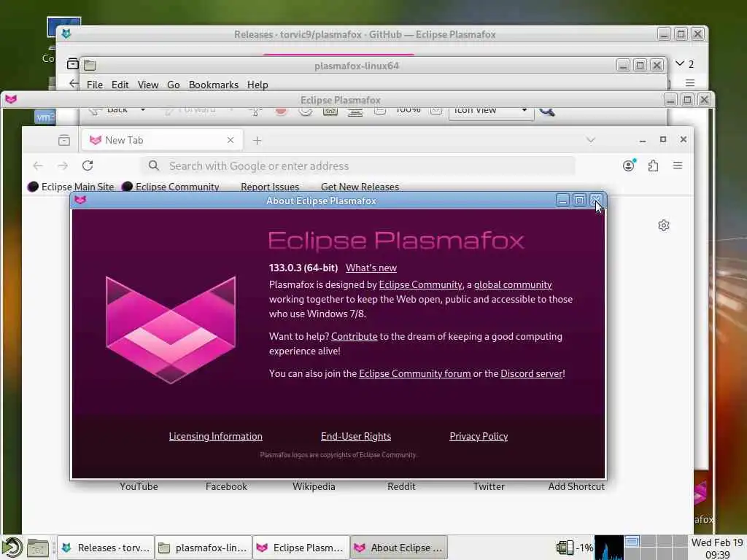Open Get New Releases bookmark
This screenshot has width=747, height=560.
pos(360,187)
